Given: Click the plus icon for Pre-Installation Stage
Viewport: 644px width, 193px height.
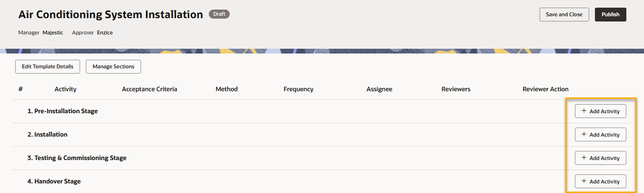Looking at the screenshot, I should click(x=584, y=111).
